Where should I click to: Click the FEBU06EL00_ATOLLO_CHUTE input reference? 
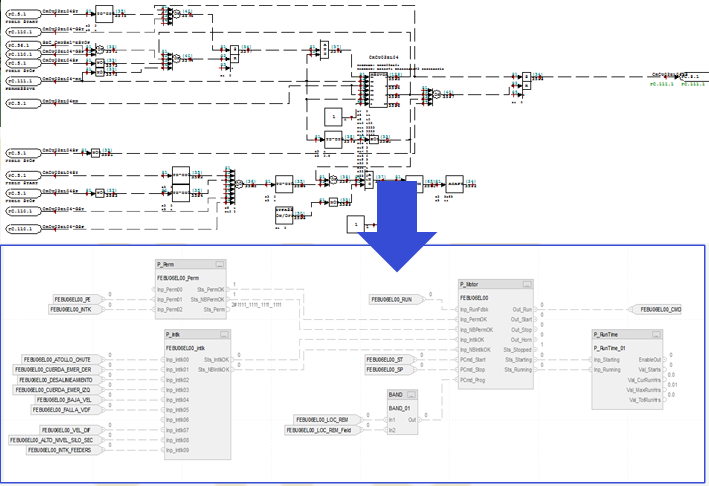[59, 359]
